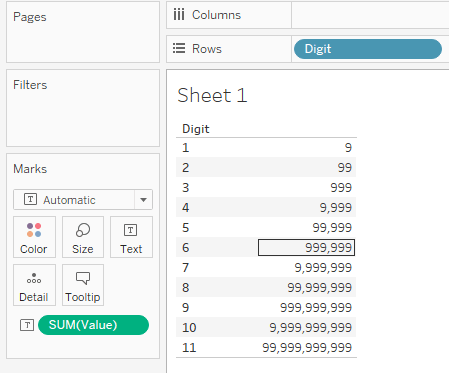This screenshot has height=373, width=449.
Task: Click the empty Columns shelf area
Action: pos(370,15)
